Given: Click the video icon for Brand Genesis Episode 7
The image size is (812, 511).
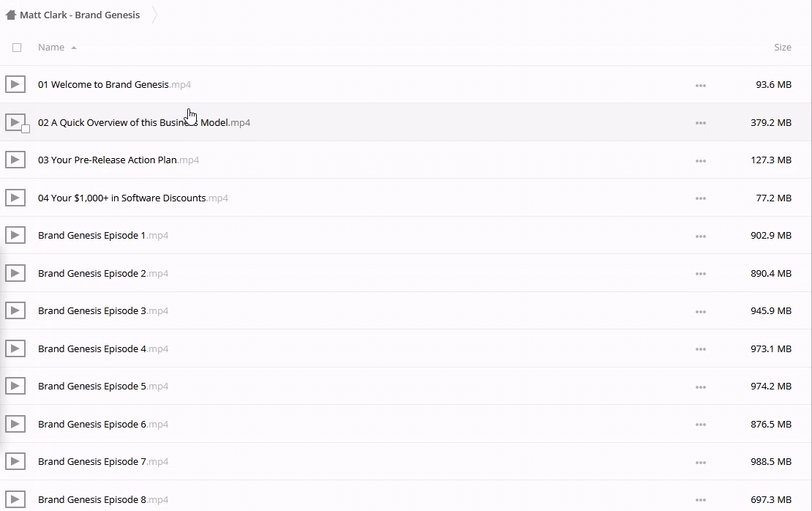Looking at the screenshot, I should click(15, 461).
